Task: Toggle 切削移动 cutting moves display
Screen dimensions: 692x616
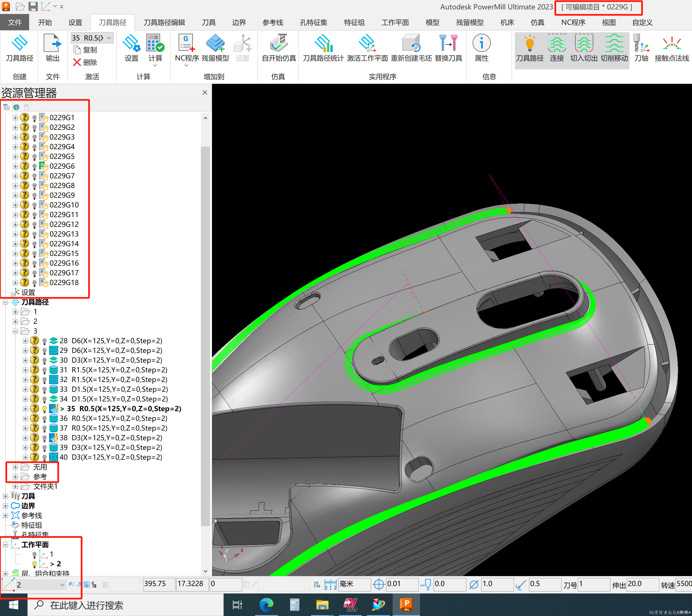Action: (614, 43)
